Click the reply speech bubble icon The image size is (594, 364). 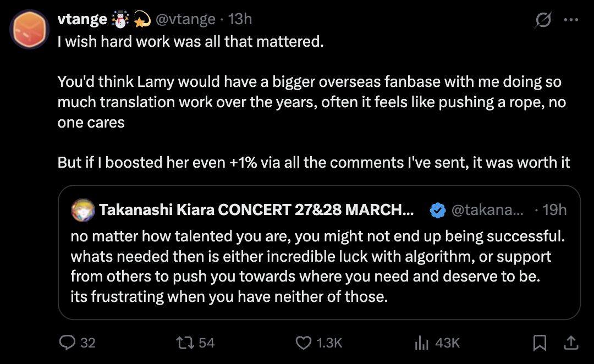[68, 343]
